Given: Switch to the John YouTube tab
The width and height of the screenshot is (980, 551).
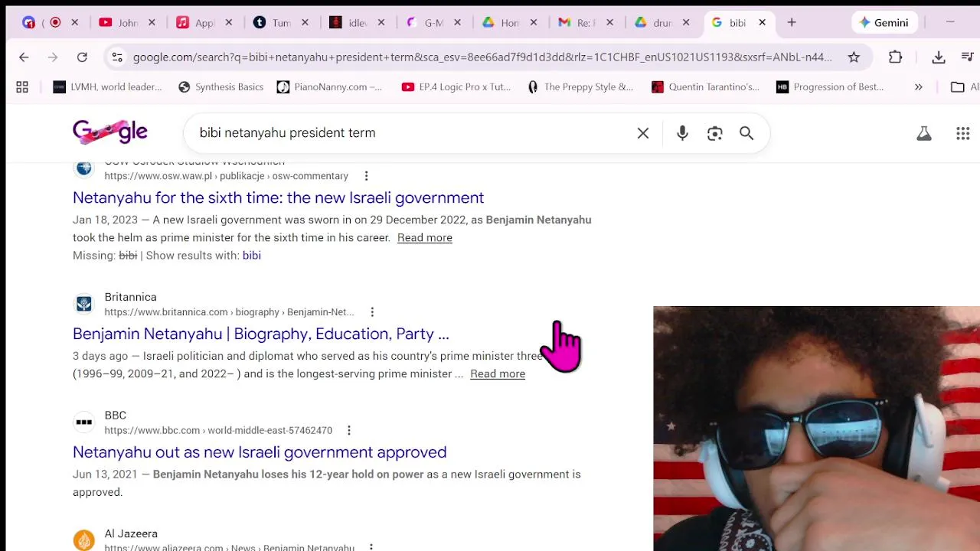Looking at the screenshot, I should coord(127,23).
